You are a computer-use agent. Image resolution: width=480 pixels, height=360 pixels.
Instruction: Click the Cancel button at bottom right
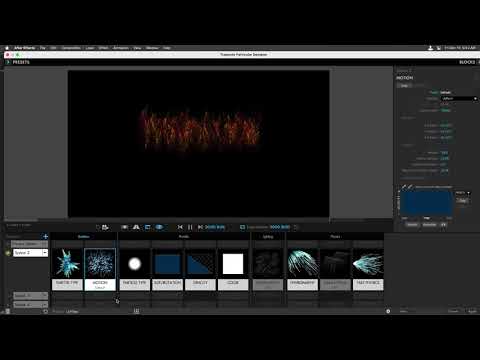pyautogui.click(x=453, y=311)
